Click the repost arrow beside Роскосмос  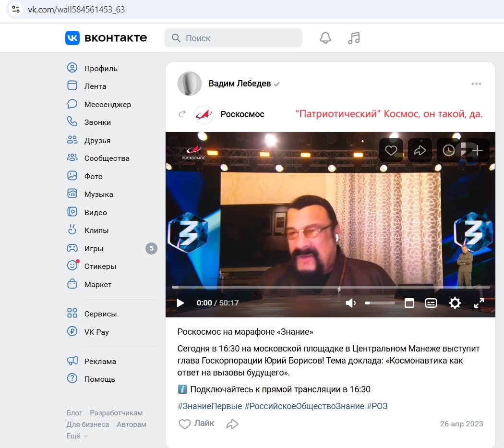coord(182,114)
